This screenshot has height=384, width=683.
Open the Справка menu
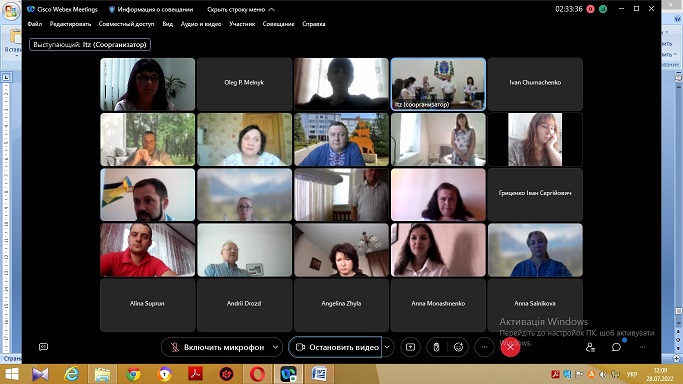[314, 24]
